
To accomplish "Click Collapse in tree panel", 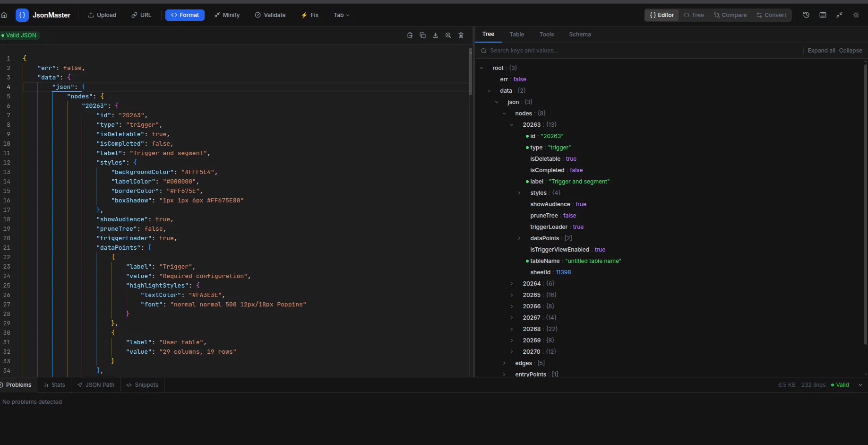I will pos(851,51).
